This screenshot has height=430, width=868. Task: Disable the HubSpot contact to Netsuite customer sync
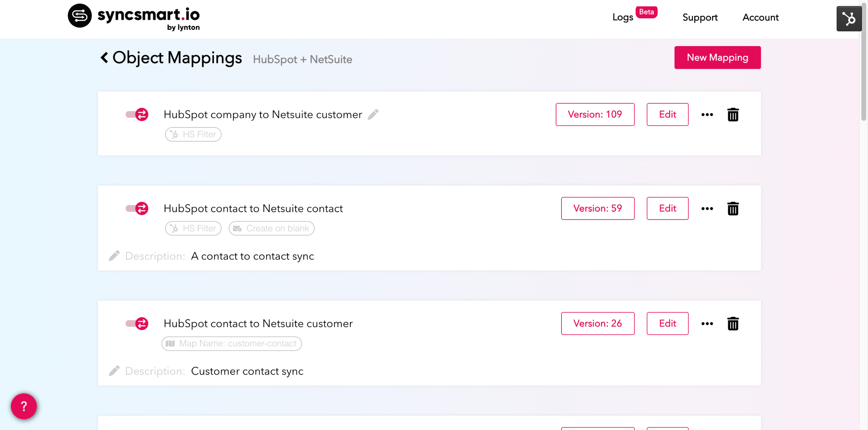(x=137, y=324)
